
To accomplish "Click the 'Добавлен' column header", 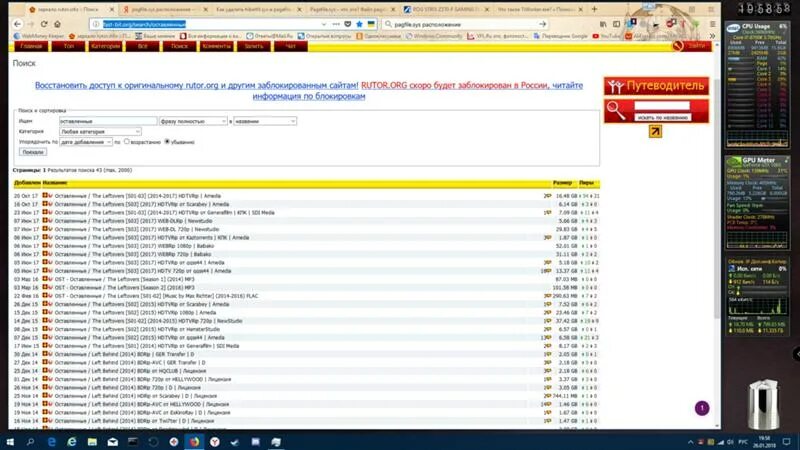I will pos(27,183).
